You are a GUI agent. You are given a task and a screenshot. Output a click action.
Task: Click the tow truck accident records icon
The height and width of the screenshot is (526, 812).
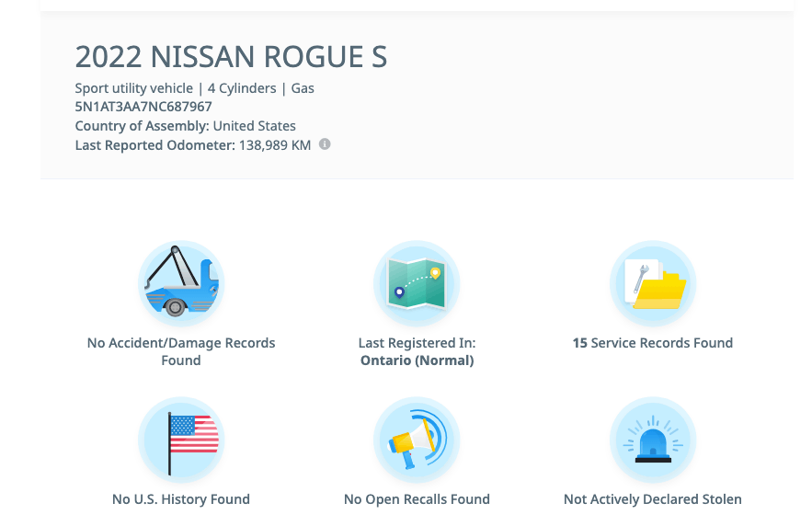[x=181, y=283]
